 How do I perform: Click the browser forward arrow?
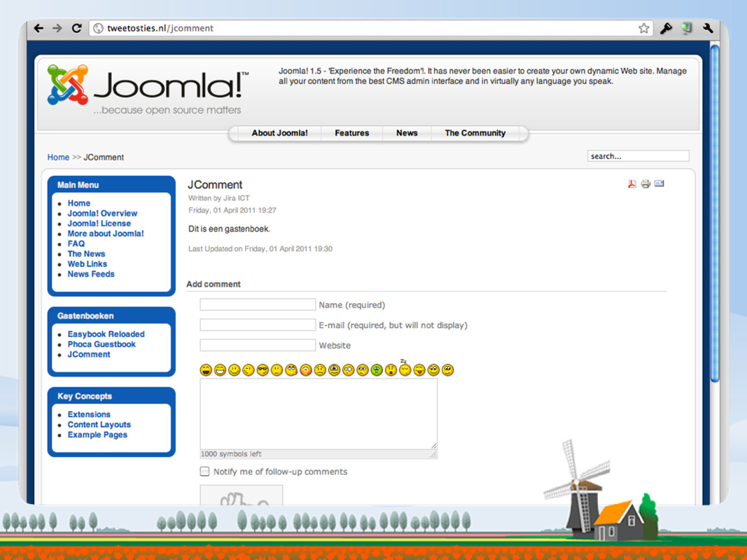click(x=57, y=28)
